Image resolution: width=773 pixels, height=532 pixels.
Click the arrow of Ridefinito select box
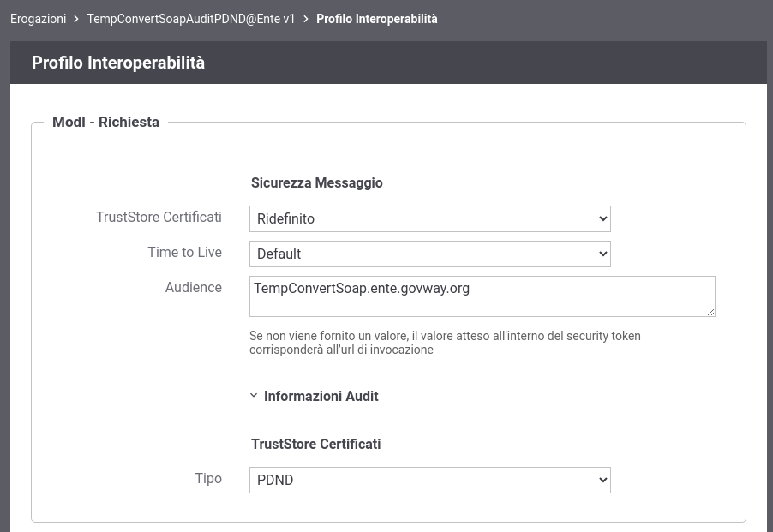coord(602,218)
